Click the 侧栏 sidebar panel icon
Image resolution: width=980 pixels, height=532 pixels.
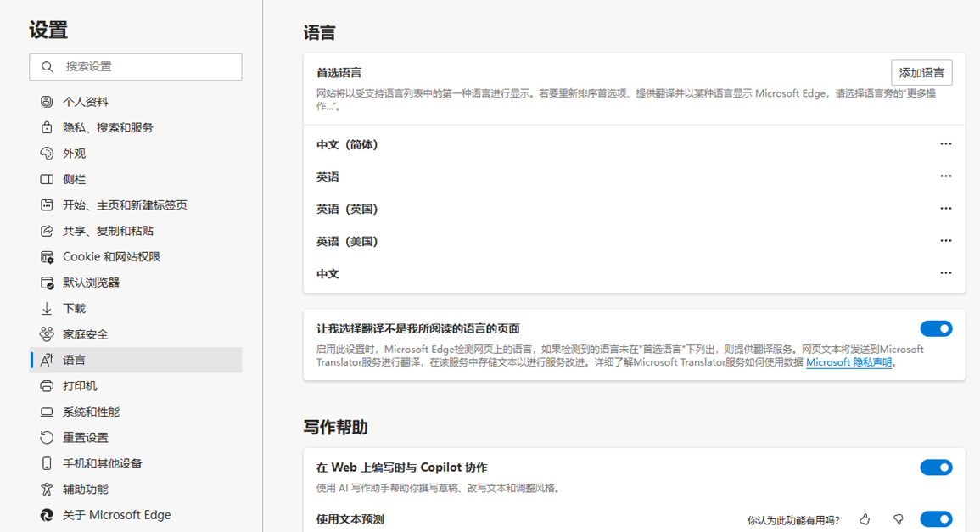47,179
